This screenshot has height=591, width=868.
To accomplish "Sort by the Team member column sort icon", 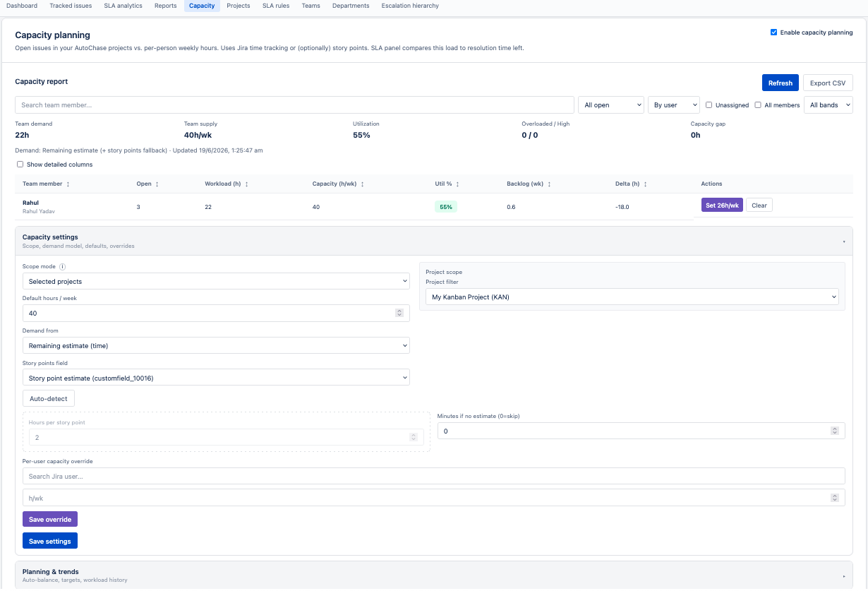I will [x=68, y=184].
